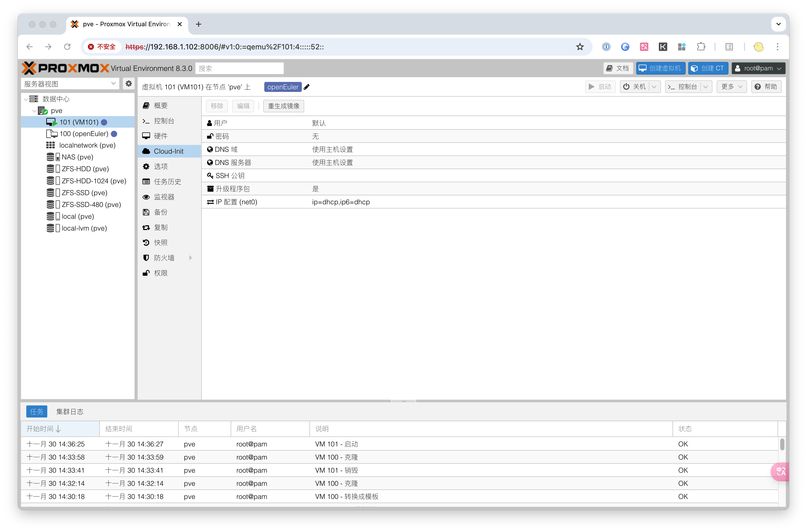Reload the browser page
The width and height of the screenshot is (807, 532).
tap(67, 47)
